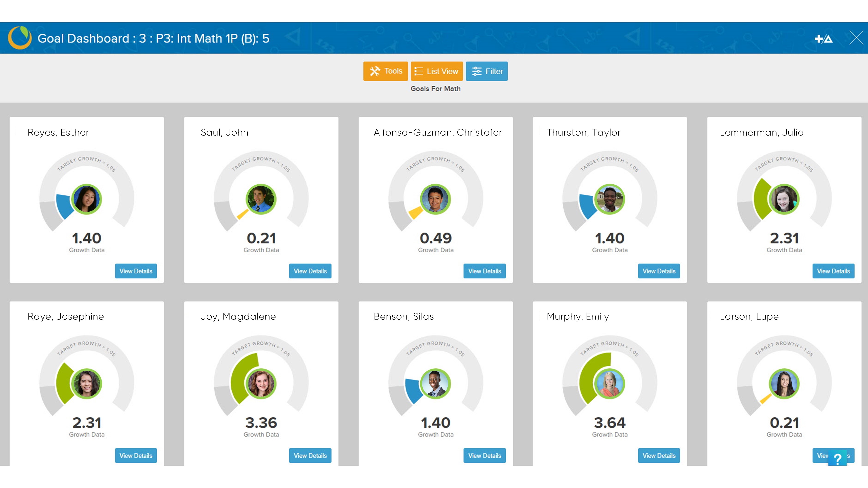Open the question mark help icon
Viewport: 868px width, 488px height.
pyautogui.click(x=837, y=458)
